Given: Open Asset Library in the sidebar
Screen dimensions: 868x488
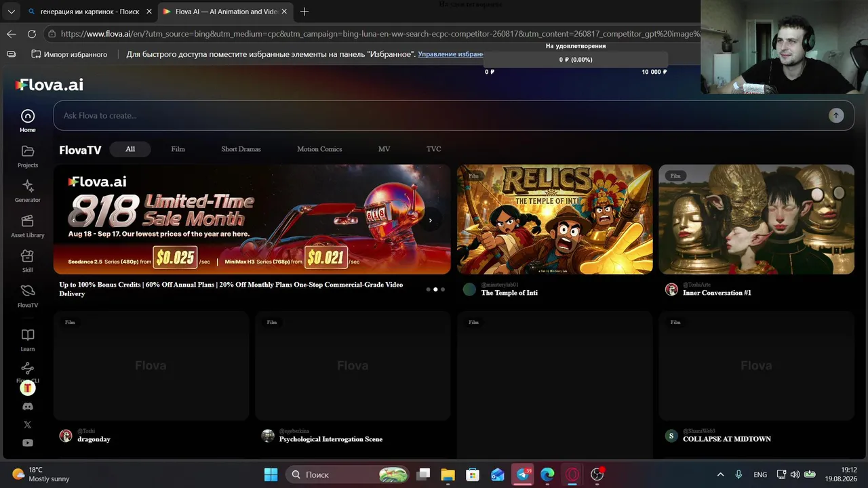Looking at the screenshot, I should point(28,226).
